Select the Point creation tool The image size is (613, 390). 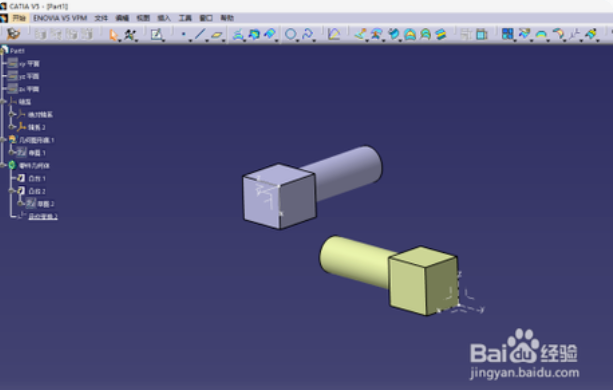coord(183,34)
